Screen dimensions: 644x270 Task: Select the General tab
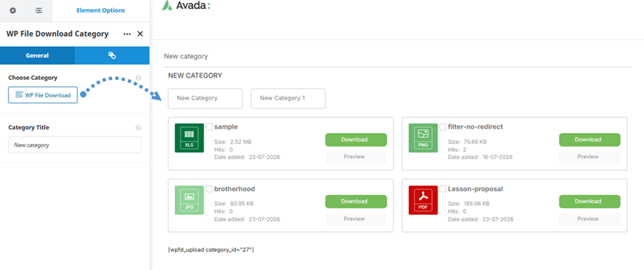37,55
